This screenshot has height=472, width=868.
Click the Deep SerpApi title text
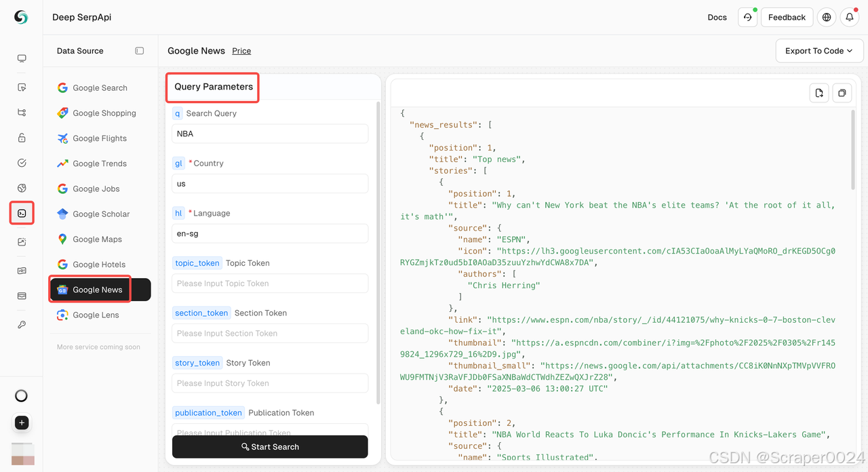click(x=83, y=18)
